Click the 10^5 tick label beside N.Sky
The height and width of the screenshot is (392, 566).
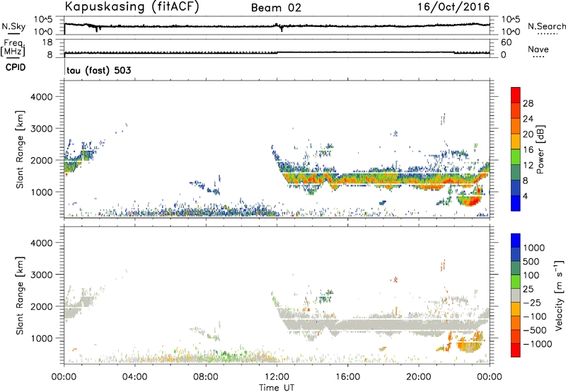click(x=43, y=19)
